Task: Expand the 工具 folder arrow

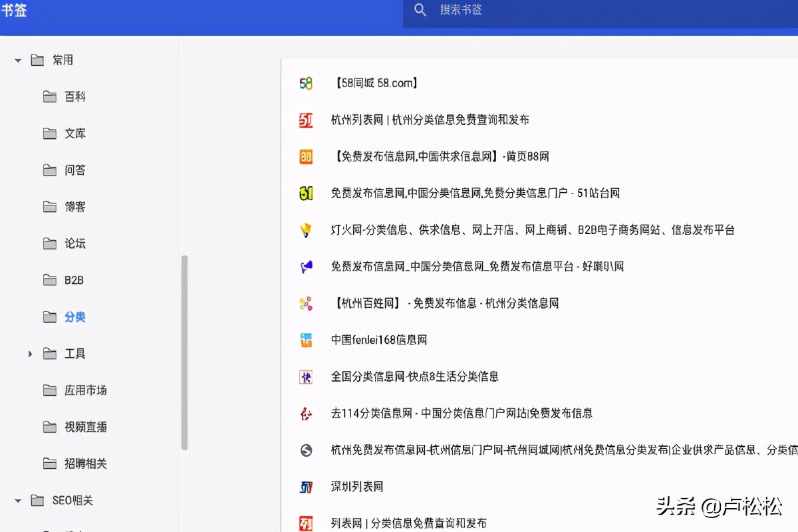Action: pyautogui.click(x=29, y=354)
